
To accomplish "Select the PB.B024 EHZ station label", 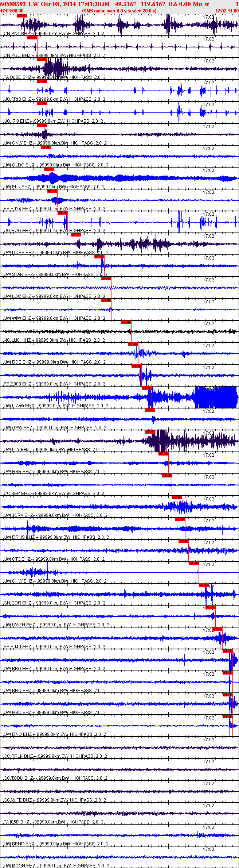I will point(17,209).
